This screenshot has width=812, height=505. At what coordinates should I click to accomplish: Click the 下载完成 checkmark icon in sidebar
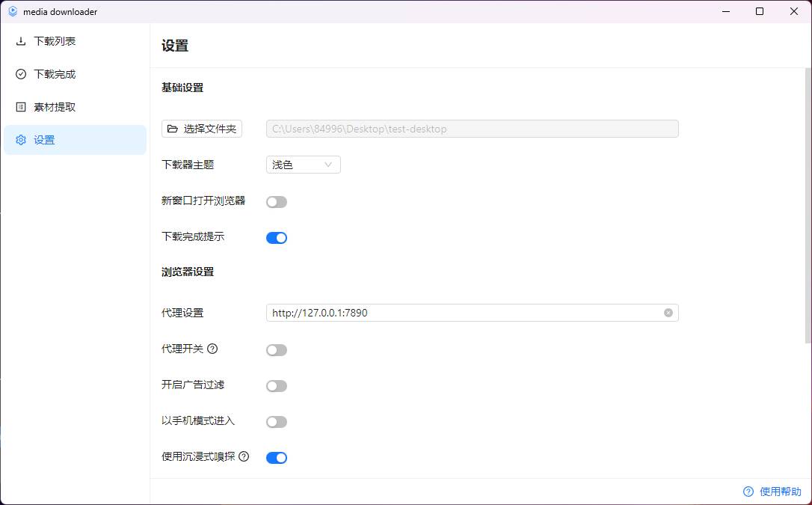pos(20,74)
